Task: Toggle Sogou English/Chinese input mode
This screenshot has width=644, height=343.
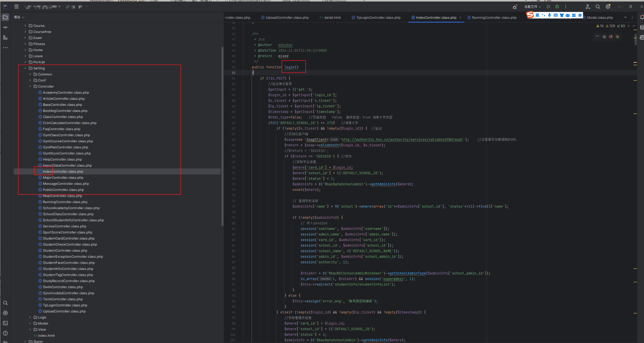Action: click(537, 15)
